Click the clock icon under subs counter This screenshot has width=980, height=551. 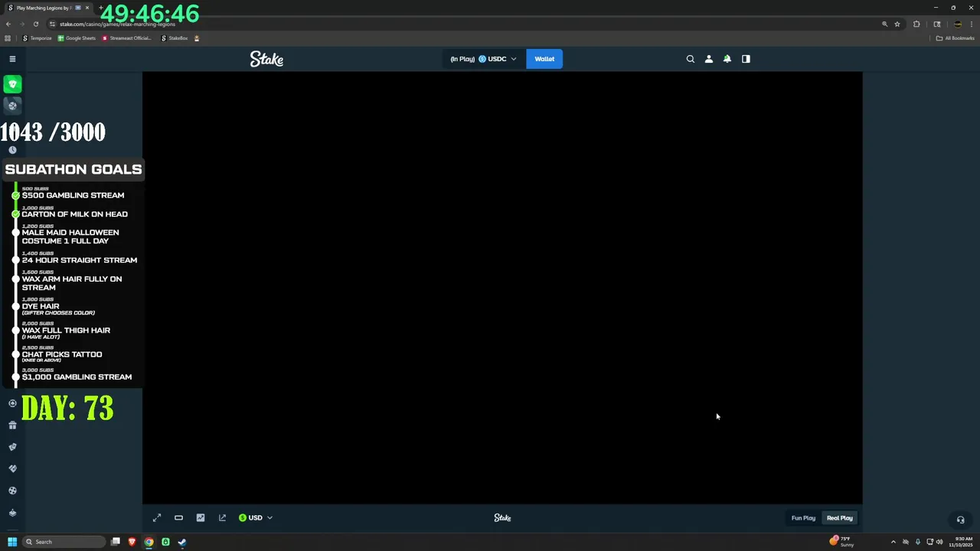[x=12, y=150]
